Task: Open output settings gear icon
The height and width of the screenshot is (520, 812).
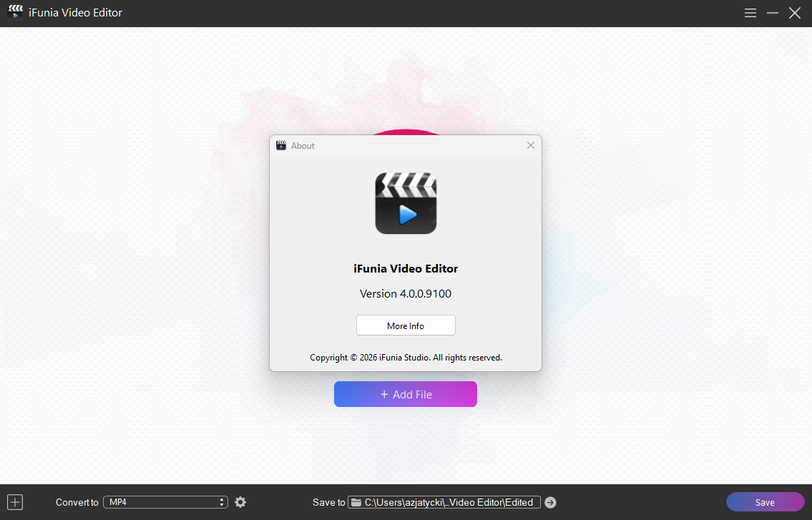Action: click(x=240, y=502)
